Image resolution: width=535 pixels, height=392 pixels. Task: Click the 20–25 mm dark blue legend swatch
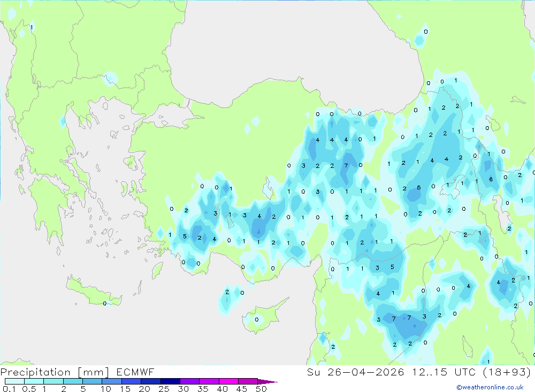click(x=151, y=381)
